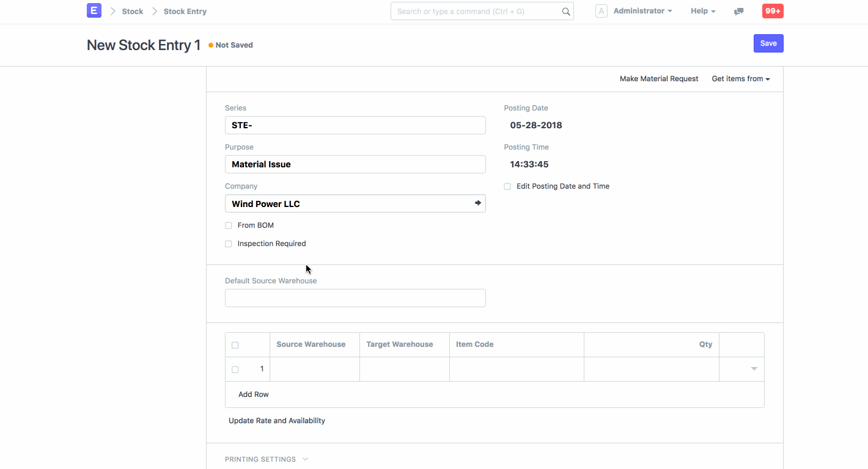
Task: Open the 99+ notifications badge
Action: point(773,11)
